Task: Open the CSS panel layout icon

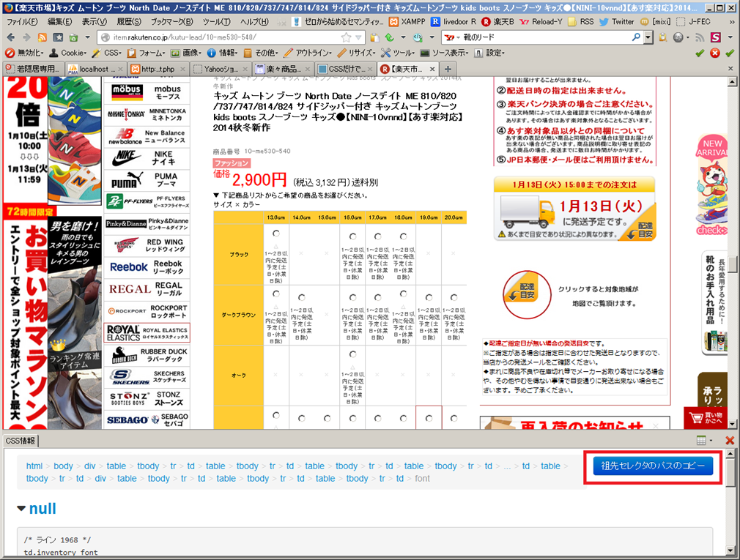Action: pyautogui.click(x=701, y=440)
